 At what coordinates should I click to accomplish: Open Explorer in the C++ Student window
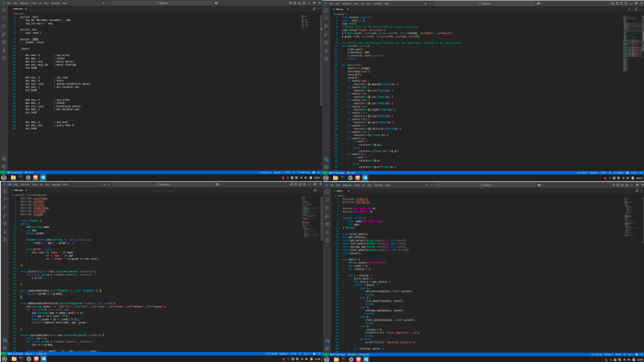[5, 191]
